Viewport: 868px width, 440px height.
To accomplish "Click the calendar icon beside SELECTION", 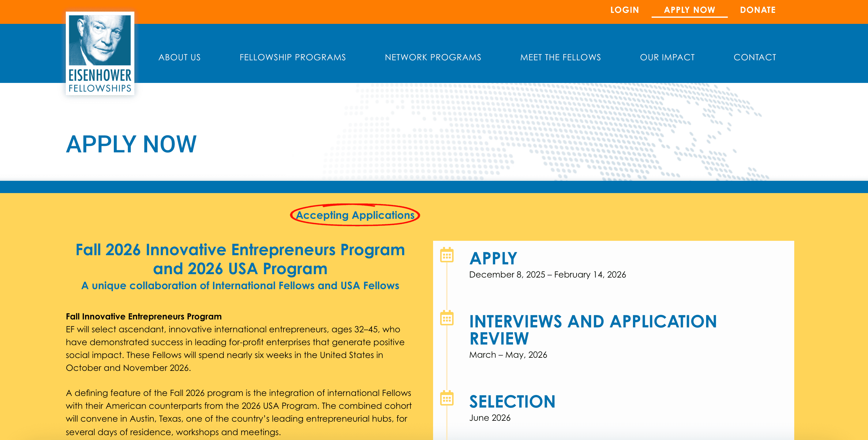I will [x=447, y=399].
